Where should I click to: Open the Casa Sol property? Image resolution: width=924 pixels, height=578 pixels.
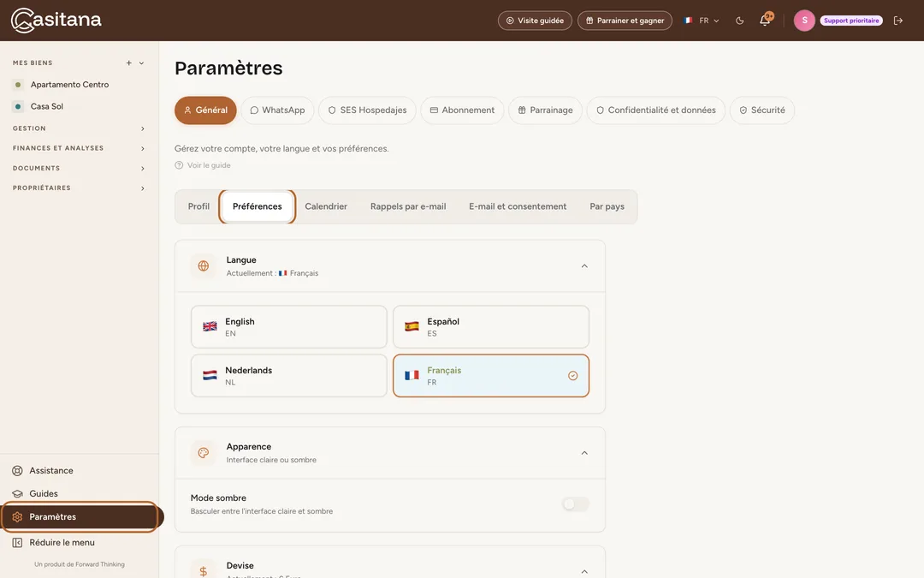47,107
